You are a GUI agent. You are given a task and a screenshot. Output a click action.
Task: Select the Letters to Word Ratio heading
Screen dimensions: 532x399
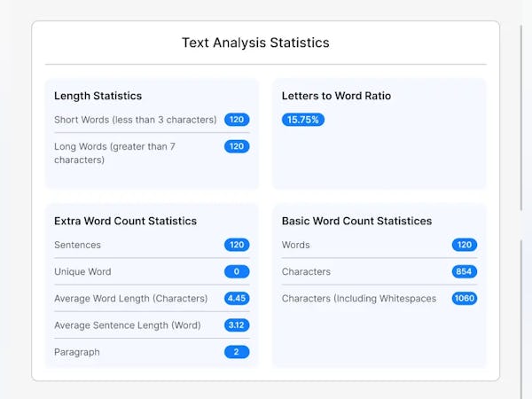pos(336,96)
